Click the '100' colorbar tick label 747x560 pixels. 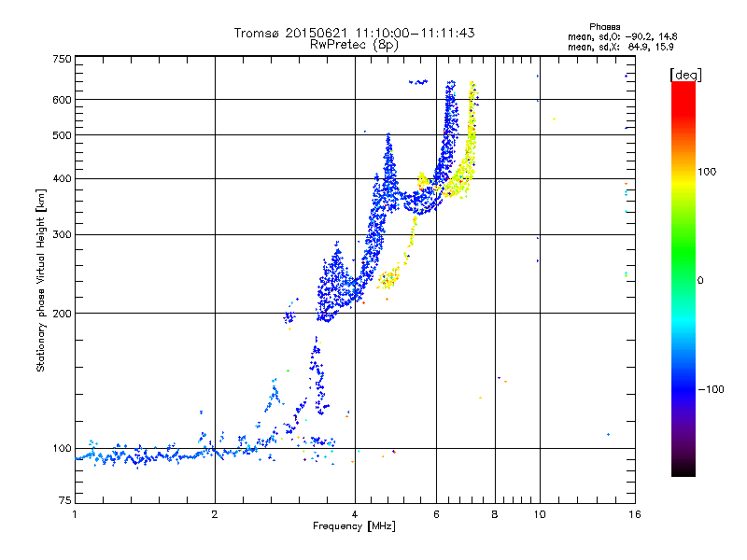pos(707,172)
